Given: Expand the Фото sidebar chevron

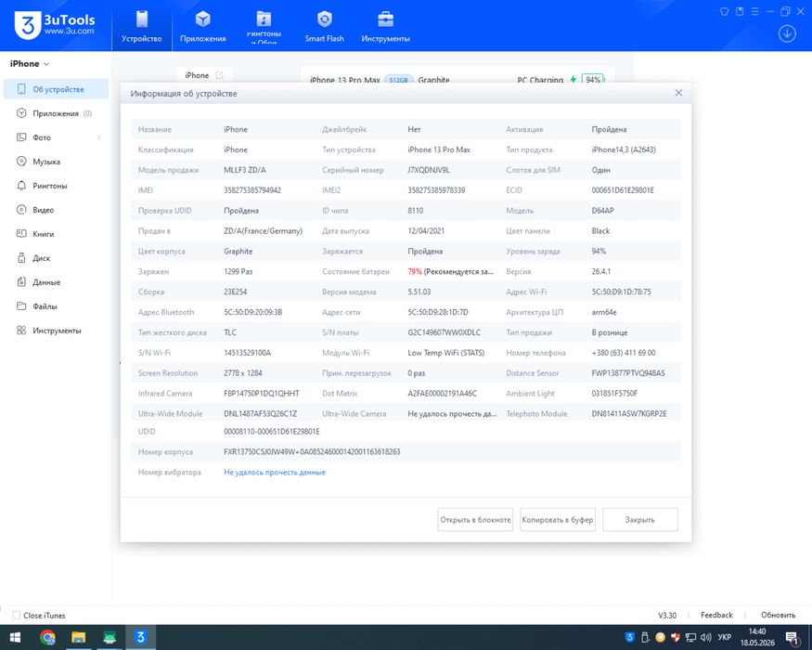Looking at the screenshot, I should coord(98,137).
